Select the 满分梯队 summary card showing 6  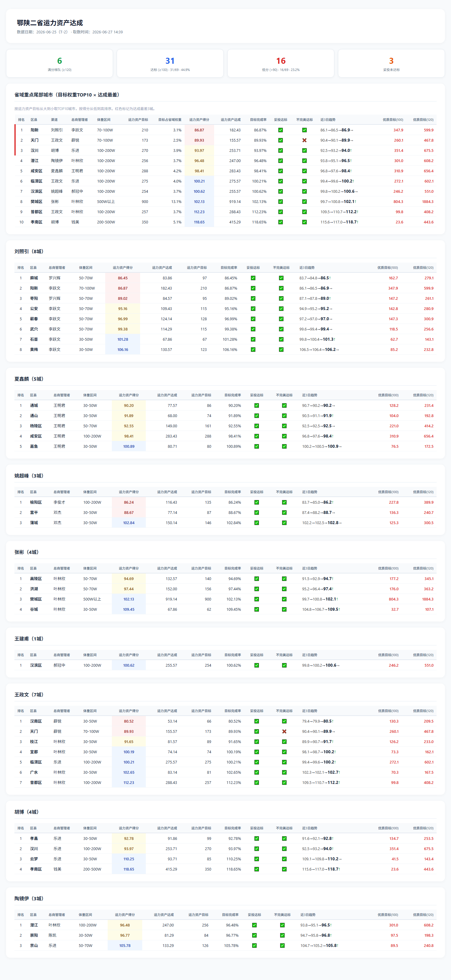59,63
